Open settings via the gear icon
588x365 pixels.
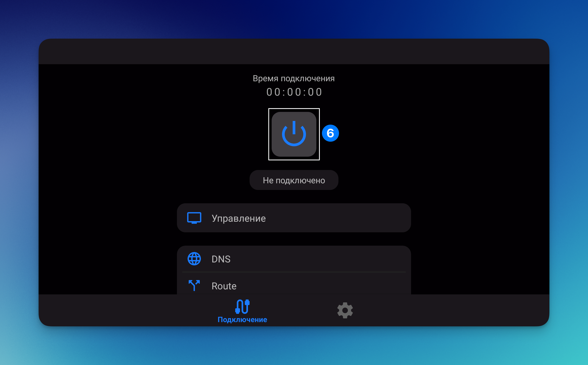[345, 310]
